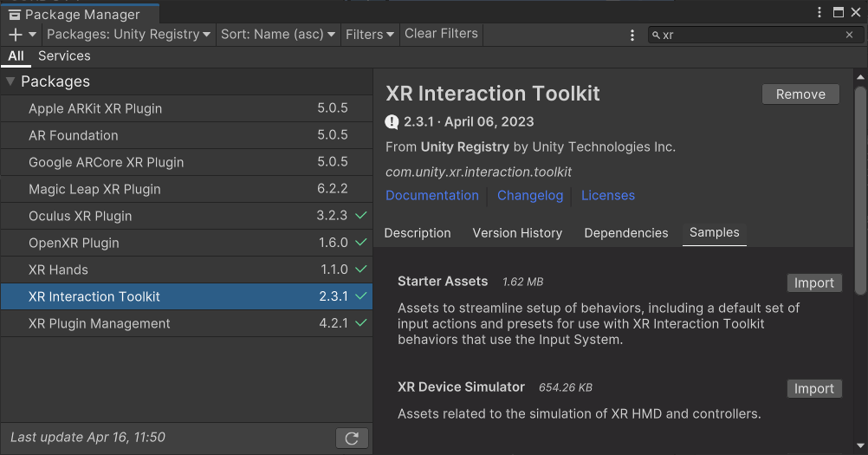The width and height of the screenshot is (868, 455).
Task: Click the Remove package button
Action: point(800,94)
